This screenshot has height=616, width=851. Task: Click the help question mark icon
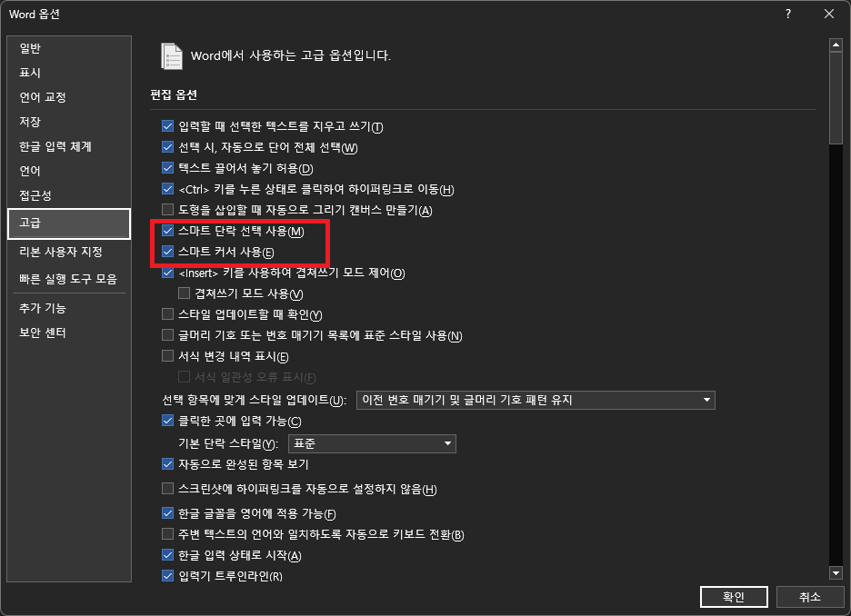pyautogui.click(x=788, y=15)
